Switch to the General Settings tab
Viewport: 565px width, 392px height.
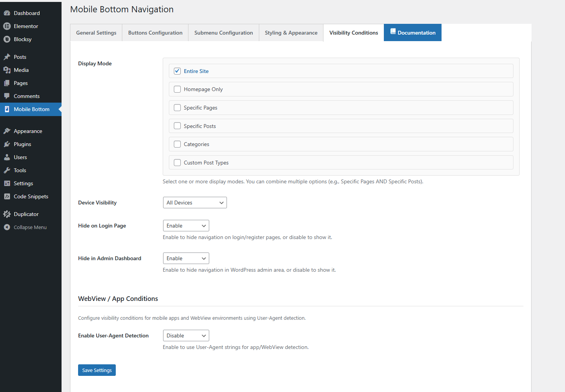96,33
